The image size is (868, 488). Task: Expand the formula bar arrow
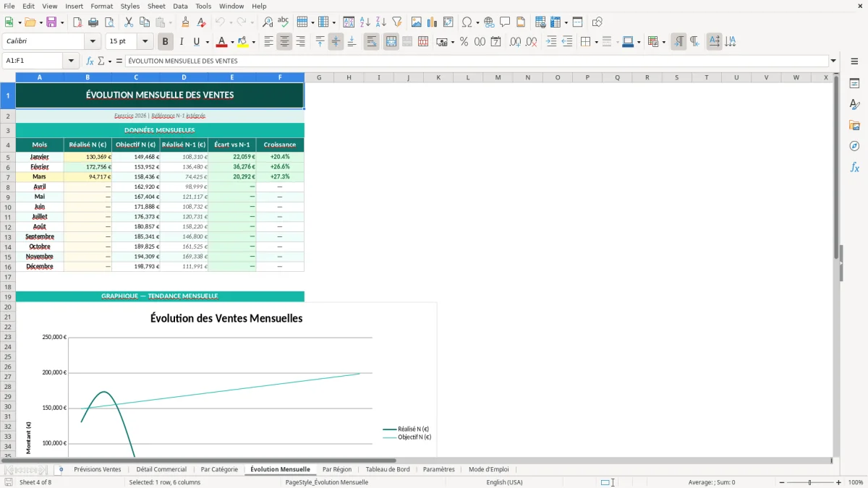pos(833,61)
